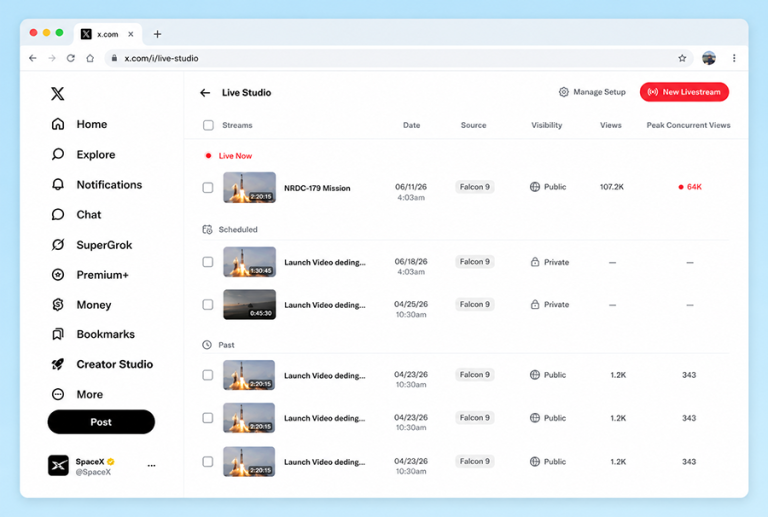The width and height of the screenshot is (768, 517).
Task: Click the browser forward arrow
Action: [x=52, y=58]
